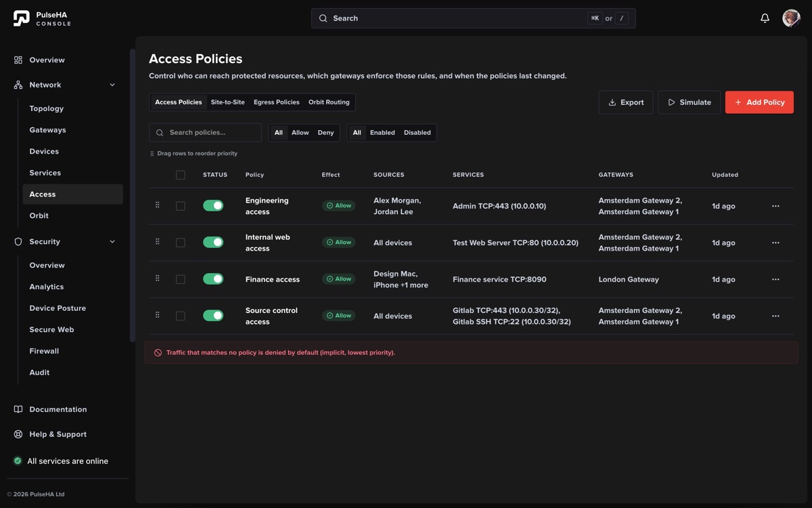Grab the drag handle for Internal web access row
Screen dimensions: 812x508
point(158,242)
